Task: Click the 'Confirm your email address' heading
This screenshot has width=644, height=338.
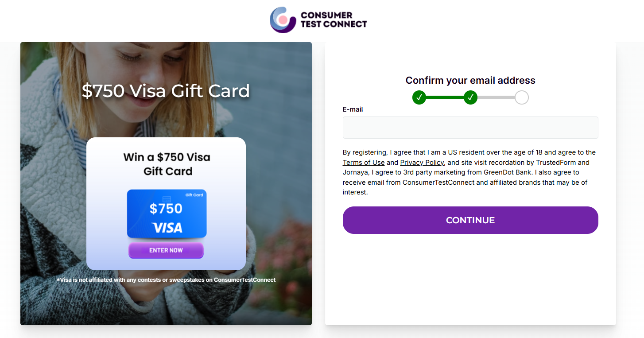Action: click(470, 80)
